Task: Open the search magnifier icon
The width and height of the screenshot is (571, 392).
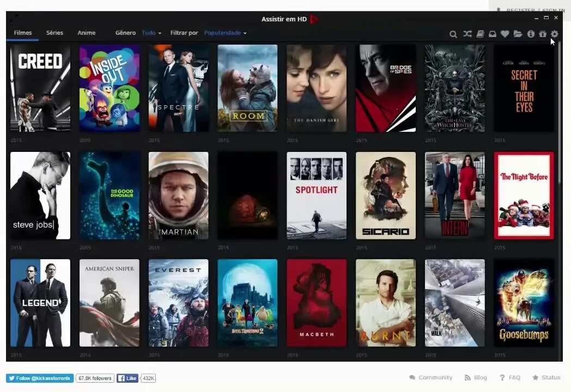Action: (453, 34)
